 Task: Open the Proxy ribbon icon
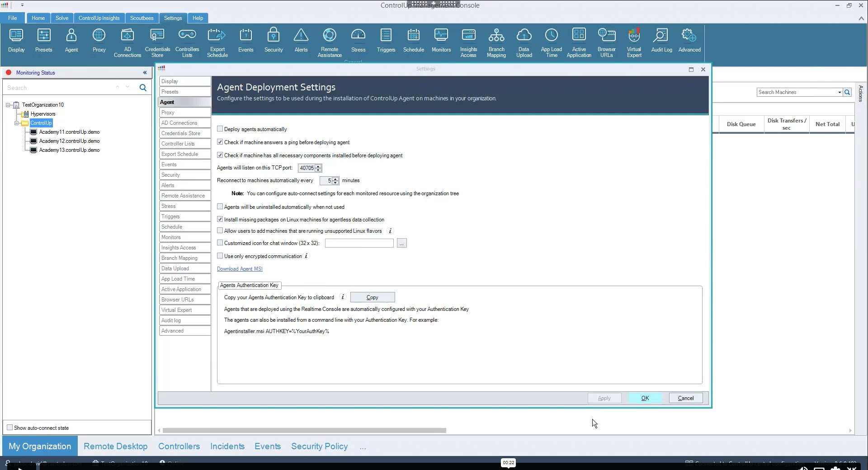(99, 41)
